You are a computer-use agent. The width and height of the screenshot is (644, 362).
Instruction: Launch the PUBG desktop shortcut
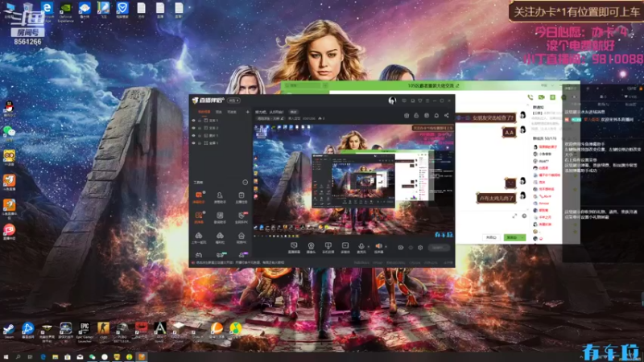coord(122,330)
